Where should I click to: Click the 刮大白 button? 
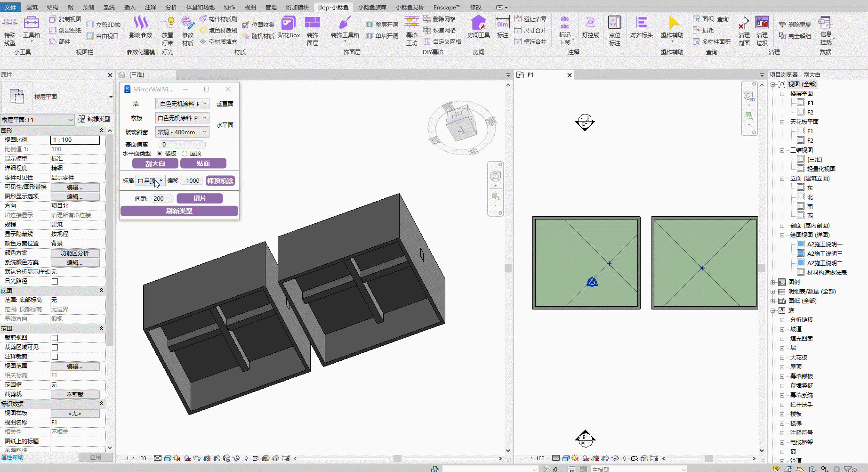click(x=155, y=163)
